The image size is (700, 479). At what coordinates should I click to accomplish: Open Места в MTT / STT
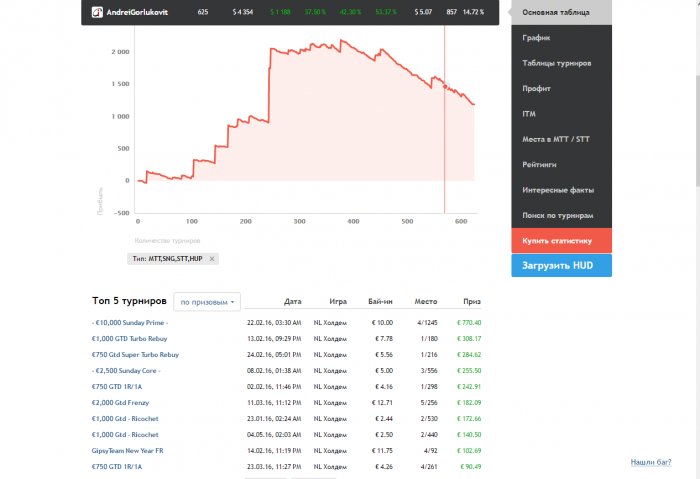click(x=554, y=139)
